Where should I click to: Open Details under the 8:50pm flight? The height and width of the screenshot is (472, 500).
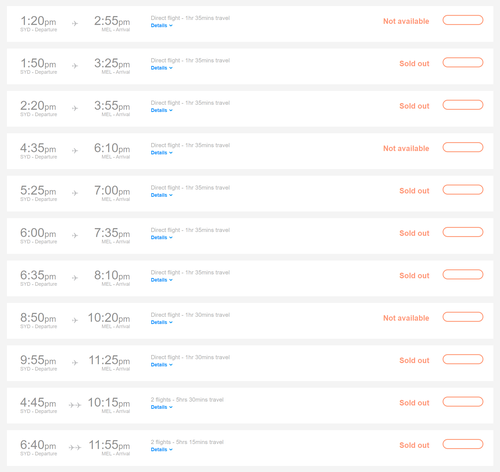pyautogui.click(x=162, y=322)
